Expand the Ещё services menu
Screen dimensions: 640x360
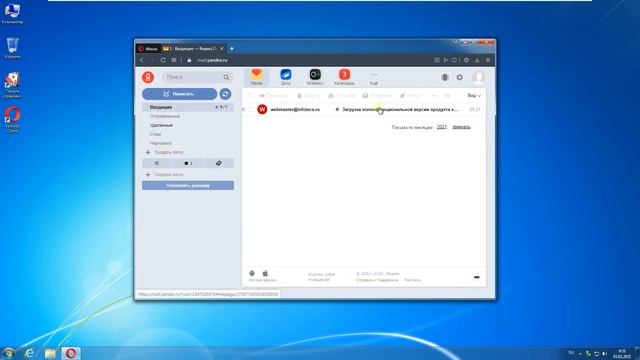pyautogui.click(x=374, y=78)
